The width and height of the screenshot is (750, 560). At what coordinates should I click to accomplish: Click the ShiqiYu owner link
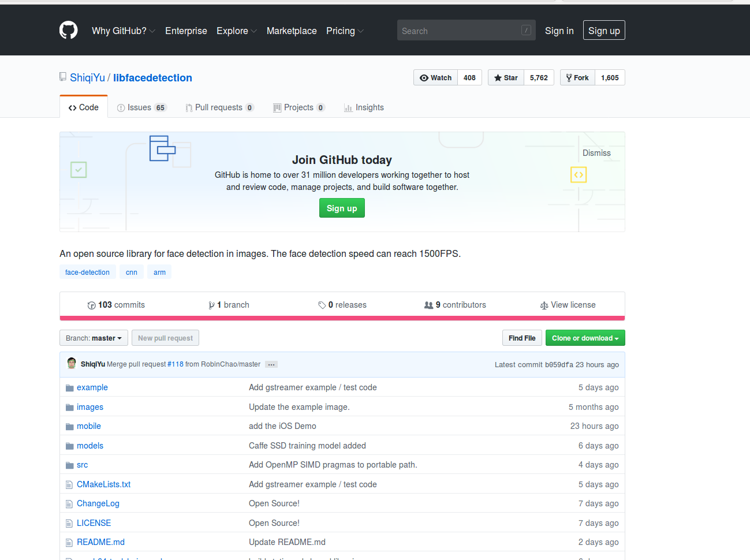[87, 77]
